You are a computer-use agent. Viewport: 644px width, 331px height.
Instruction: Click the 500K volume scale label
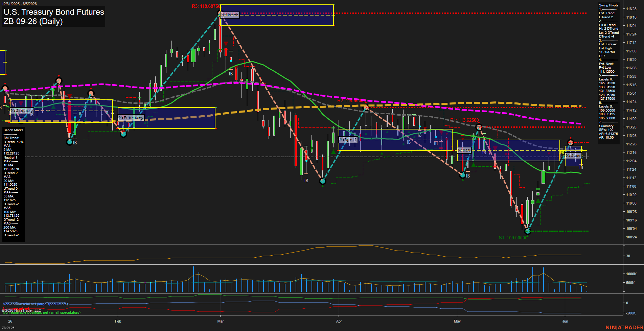pyautogui.click(x=630, y=283)
